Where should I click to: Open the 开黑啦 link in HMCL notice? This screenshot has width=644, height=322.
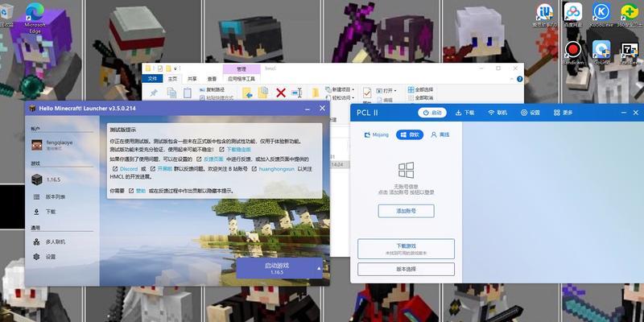tap(165, 169)
